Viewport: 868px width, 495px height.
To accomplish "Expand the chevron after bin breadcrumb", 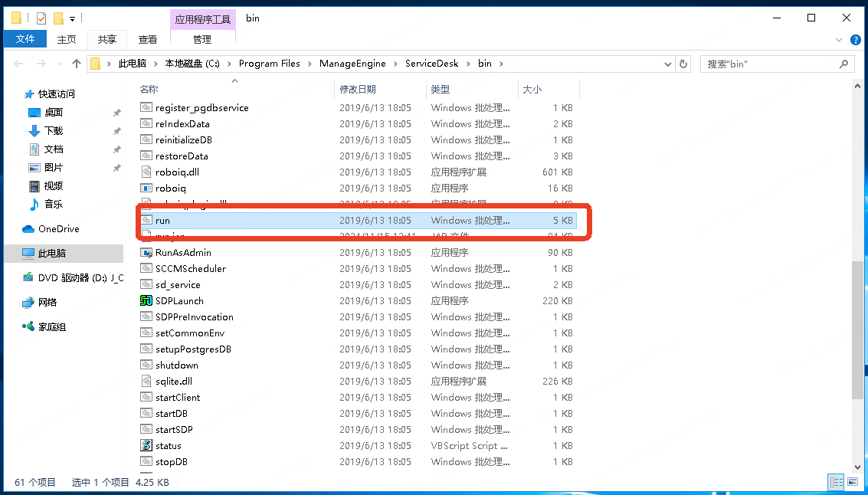I will pyautogui.click(x=501, y=64).
